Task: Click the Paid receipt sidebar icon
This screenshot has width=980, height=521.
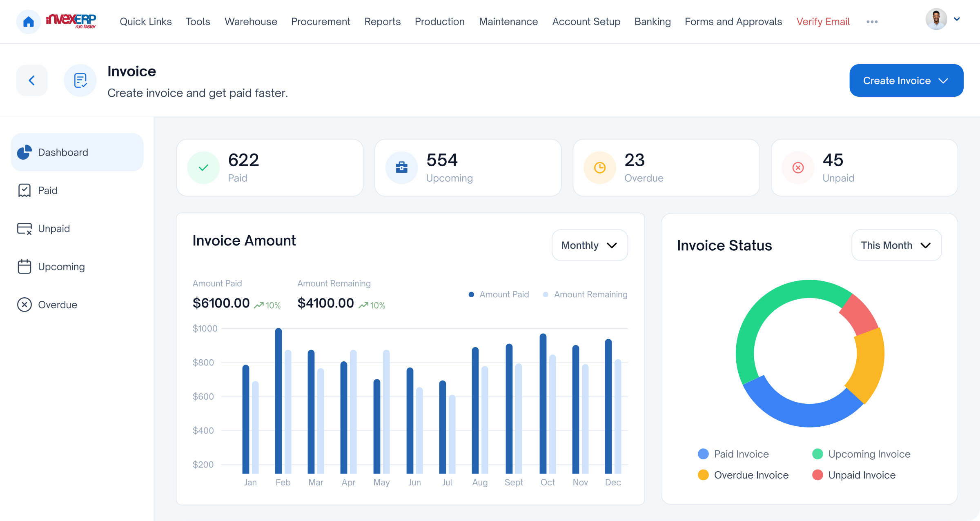Action: point(24,190)
